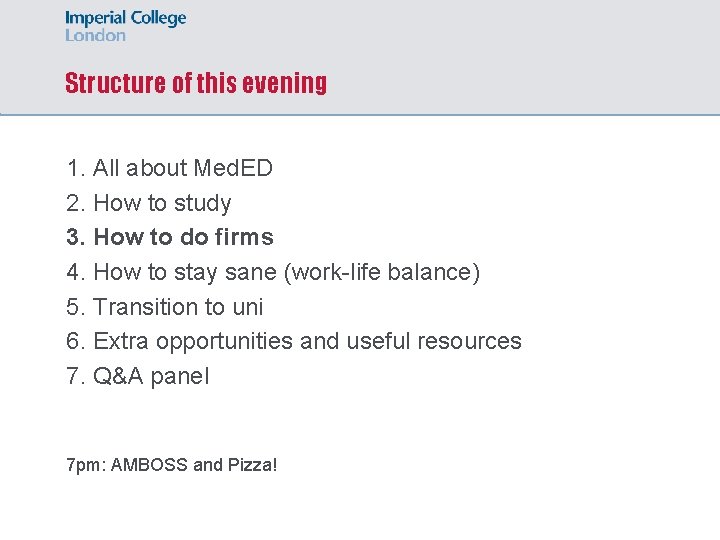Click the '7. Q&A panel' item
The width and height of the screenshot is (720, 540).
pyautogui.click(x=137, y=376)
